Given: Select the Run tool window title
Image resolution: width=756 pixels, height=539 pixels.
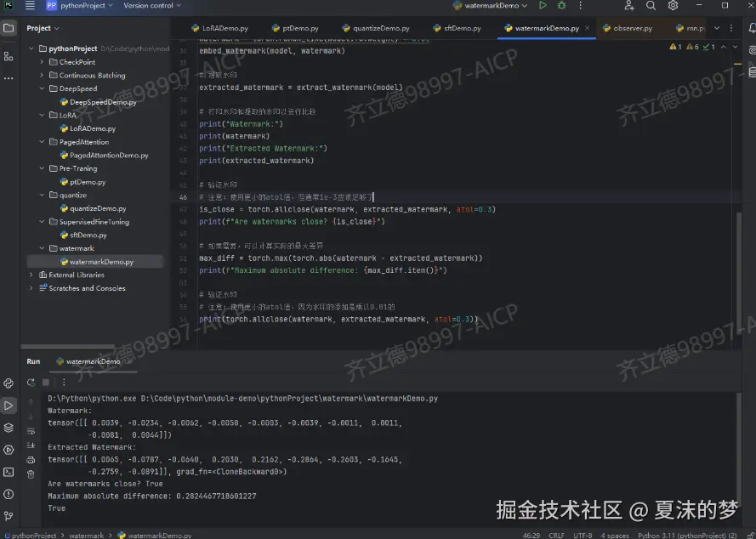Looking at the screenshot, I should [x=33, y=361].
